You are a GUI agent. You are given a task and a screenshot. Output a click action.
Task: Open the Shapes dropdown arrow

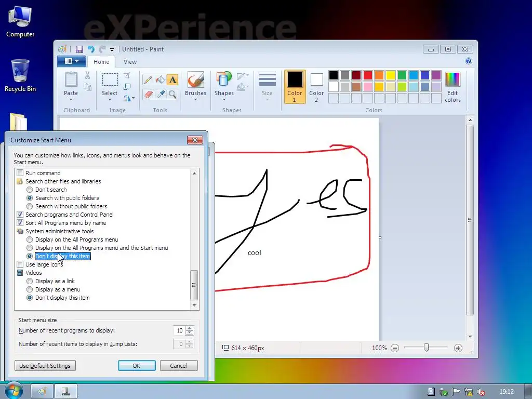click(x=224, y=100)
